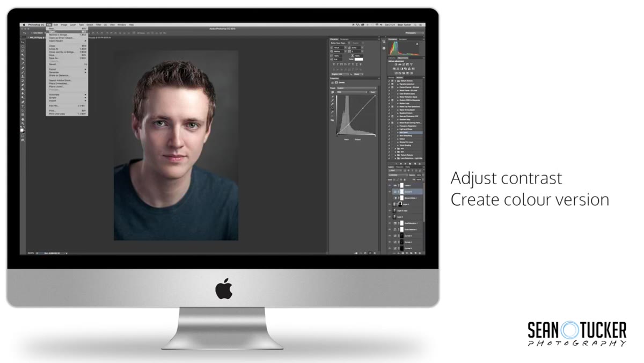Open the RGB channel dropdown in Curves
Screen dimensions: 644x363
[351, 92]
